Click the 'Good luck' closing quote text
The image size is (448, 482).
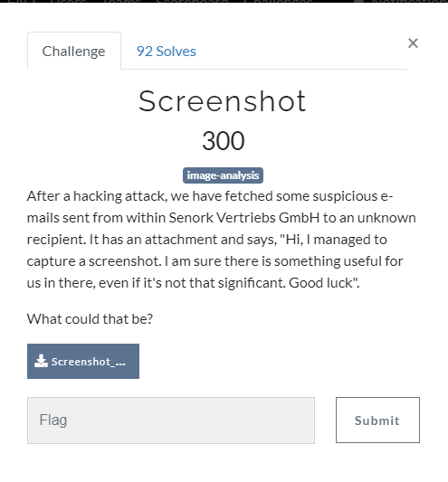point(324,283)
